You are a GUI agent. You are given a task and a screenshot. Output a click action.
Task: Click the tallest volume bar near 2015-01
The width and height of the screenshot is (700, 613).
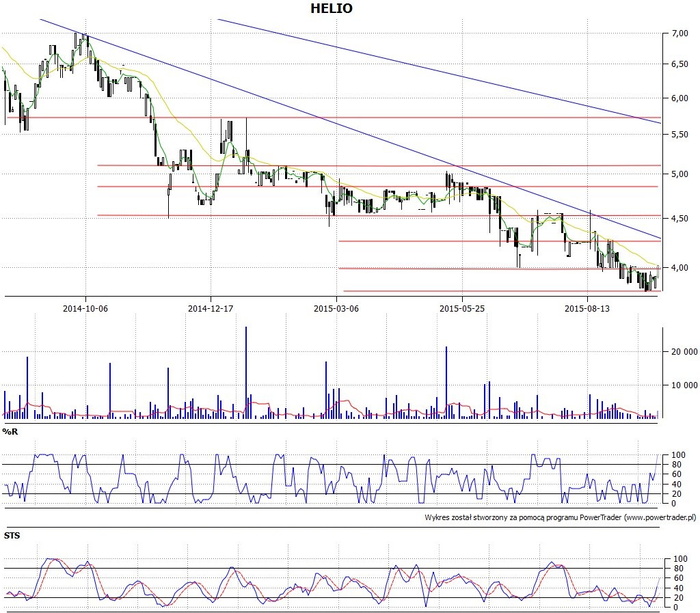click(245, 372)
